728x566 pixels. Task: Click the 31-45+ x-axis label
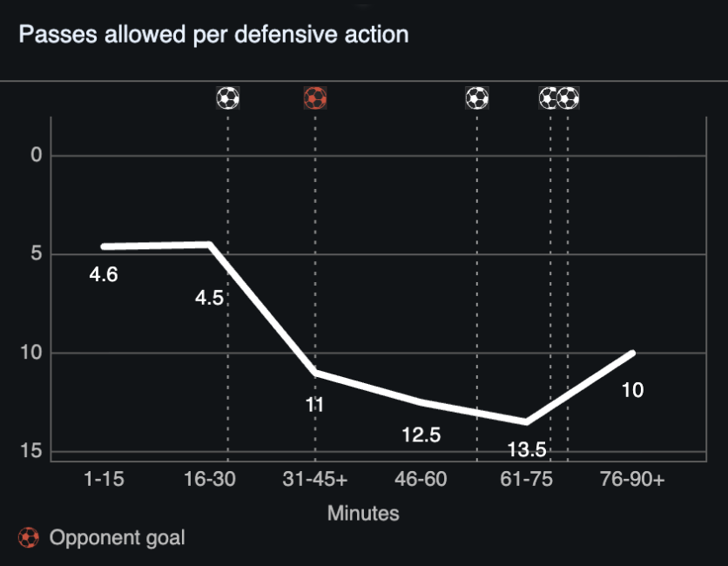[x=315, y=482]
